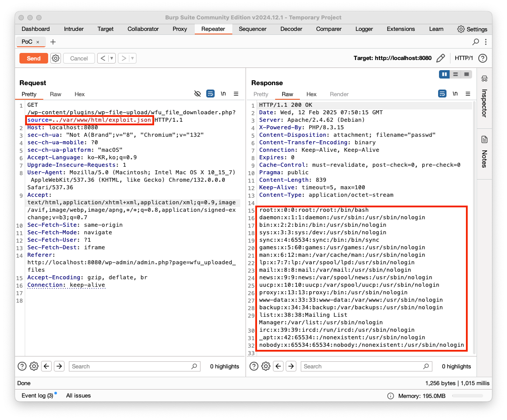Open Event log (3)
The width and height of the screenshot is (507, 420).
point(37,395)
